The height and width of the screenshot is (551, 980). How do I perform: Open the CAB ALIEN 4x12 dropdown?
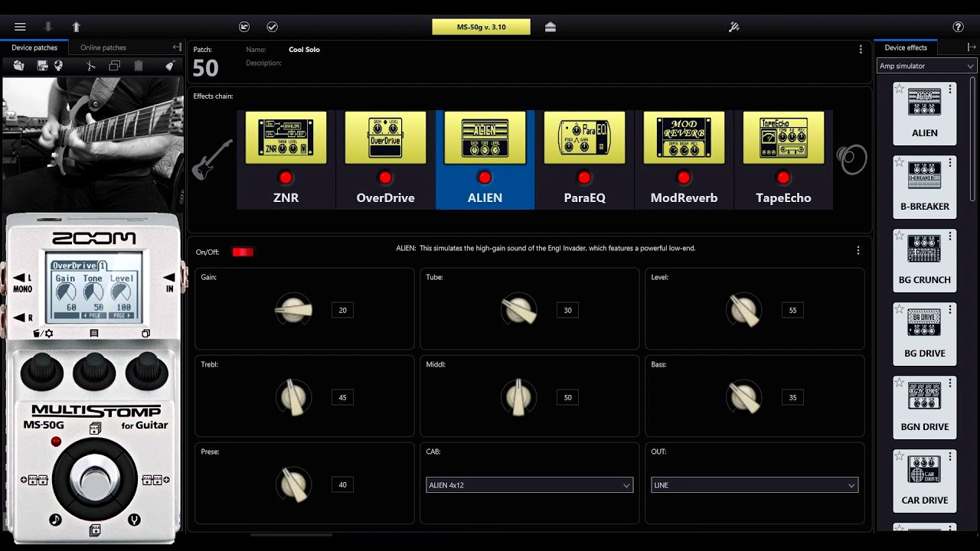[529, 485]
